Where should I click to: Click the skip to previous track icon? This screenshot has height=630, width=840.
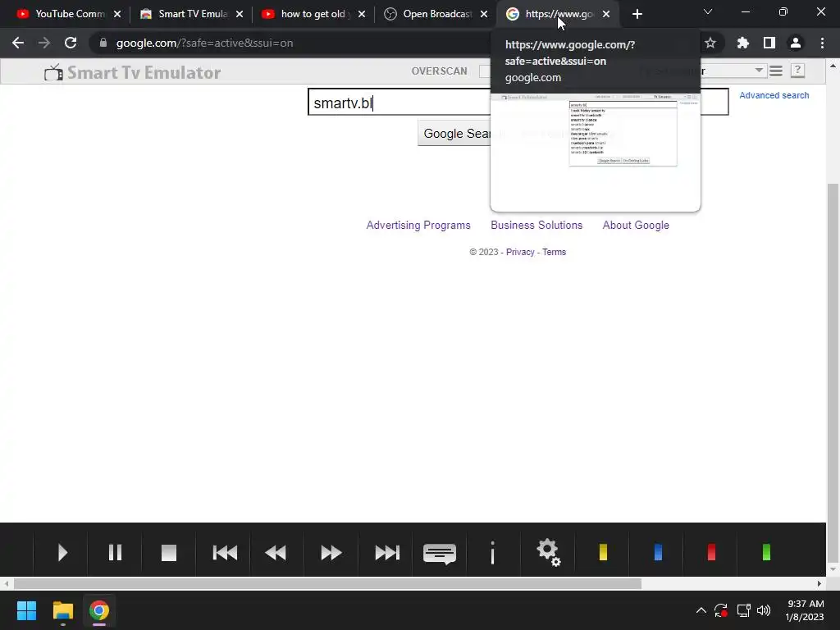click(x=225, y=552)
